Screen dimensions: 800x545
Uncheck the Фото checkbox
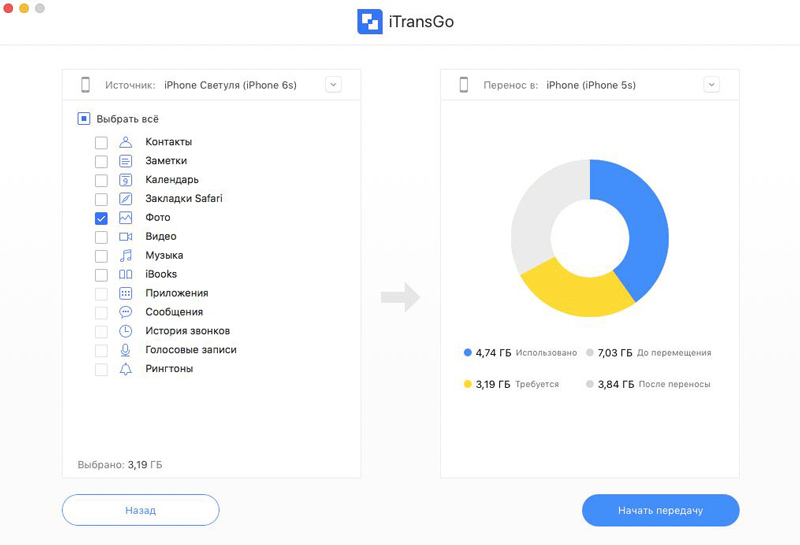pyautogui.click(x=101, y=218)
